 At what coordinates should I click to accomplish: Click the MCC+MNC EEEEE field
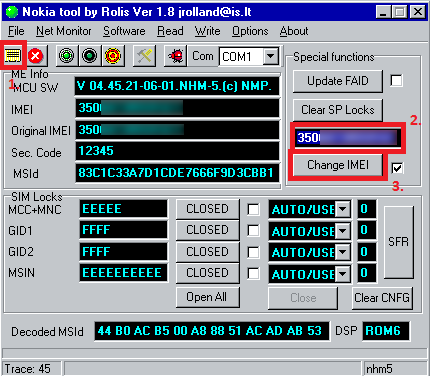(123, 209)
